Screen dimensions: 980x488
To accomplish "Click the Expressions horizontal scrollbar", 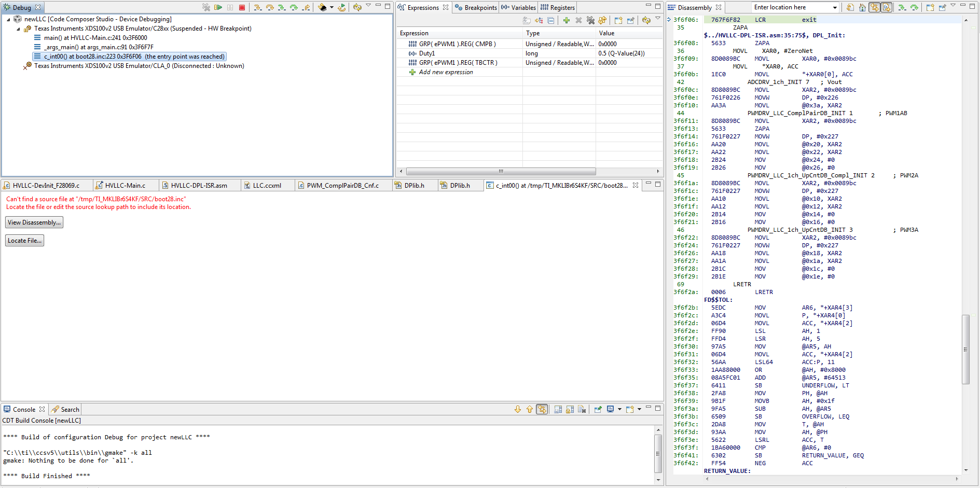I will (x=501, y=171).
